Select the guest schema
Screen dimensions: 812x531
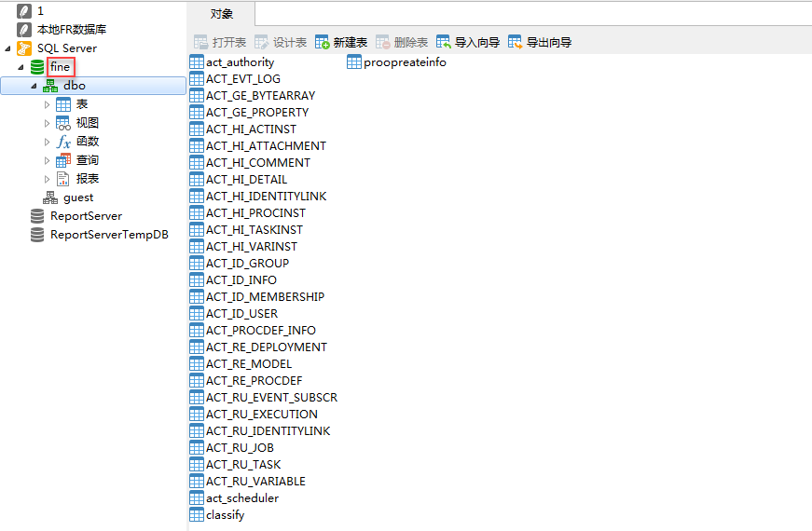coord(78,197)
